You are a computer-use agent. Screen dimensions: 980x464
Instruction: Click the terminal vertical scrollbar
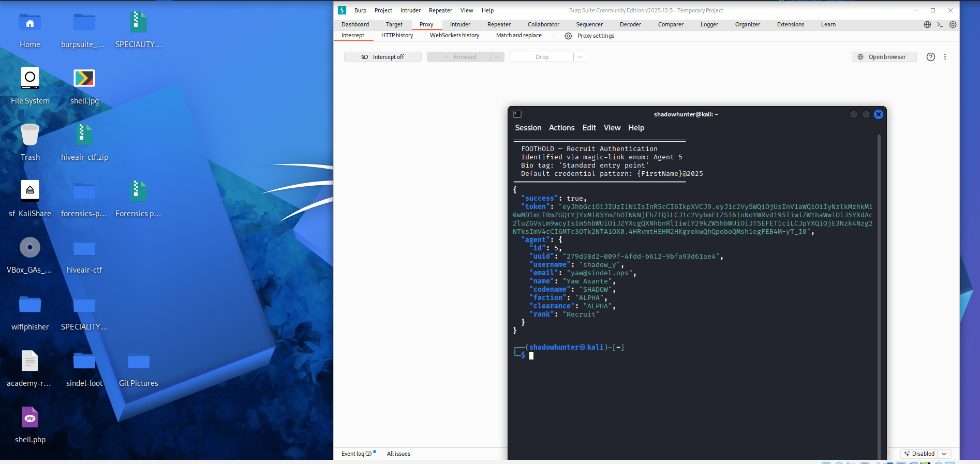(879, 296)
